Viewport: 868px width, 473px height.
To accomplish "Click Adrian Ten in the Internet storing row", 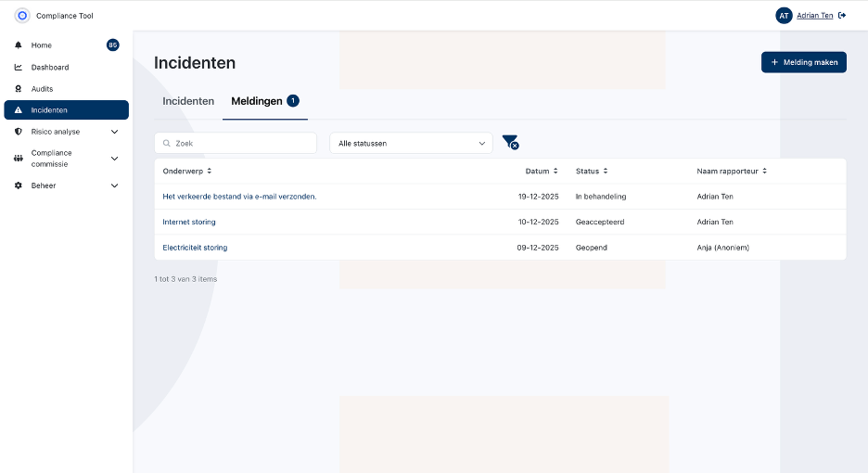I will click(715, 222).
